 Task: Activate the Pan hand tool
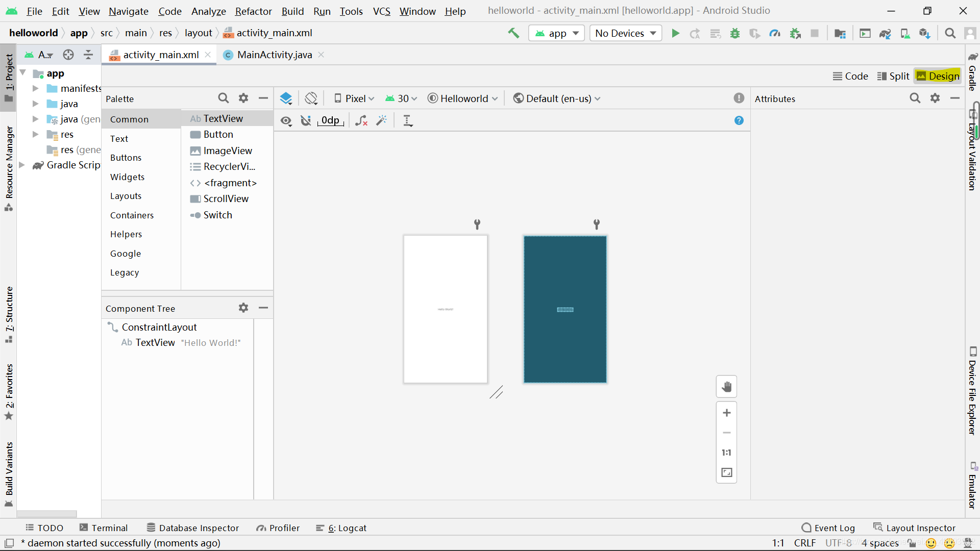coord(726,387)
